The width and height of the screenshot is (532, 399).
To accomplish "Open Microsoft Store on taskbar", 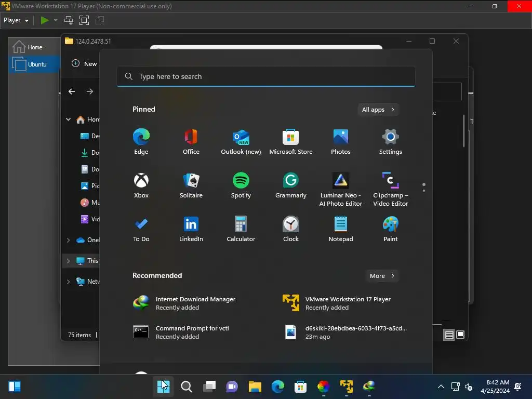I will coord(301,387).
